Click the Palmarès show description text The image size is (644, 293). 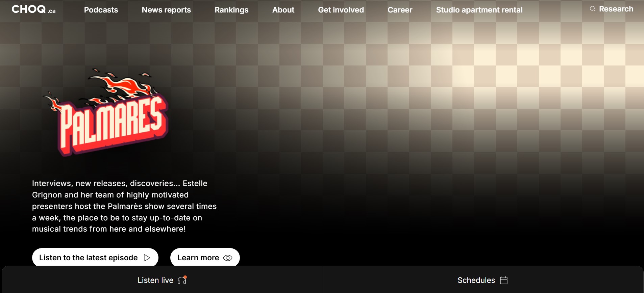tap(124, 206)
